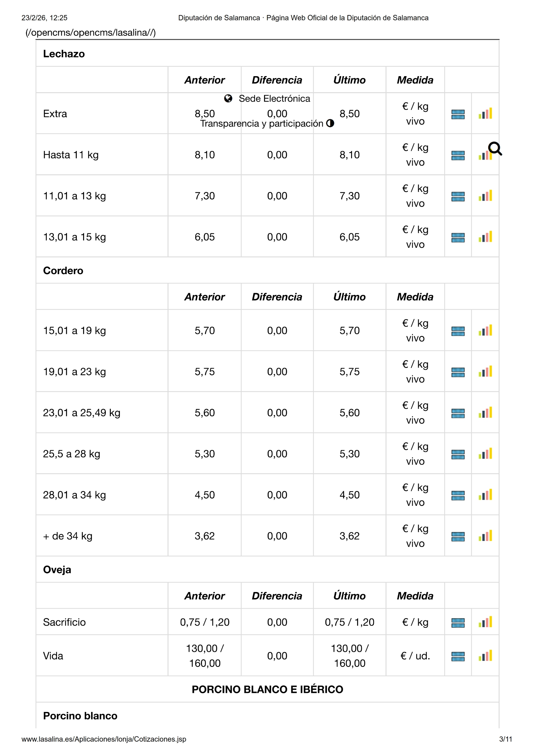
Task: Click the table icon for 19,01 a 23 kg
Action: [x=458, y=372]
